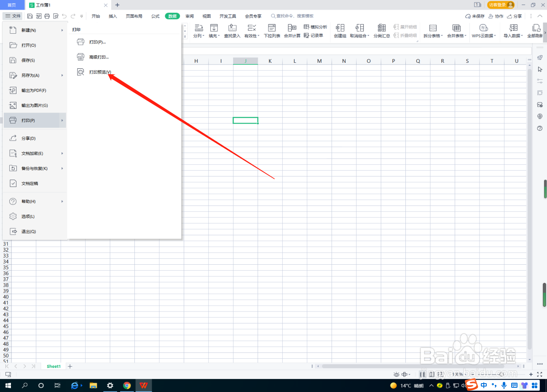Expand the 文档加密(E) submenu arrow
Screen dimensions: 547x392
click(x=62, y=153)
